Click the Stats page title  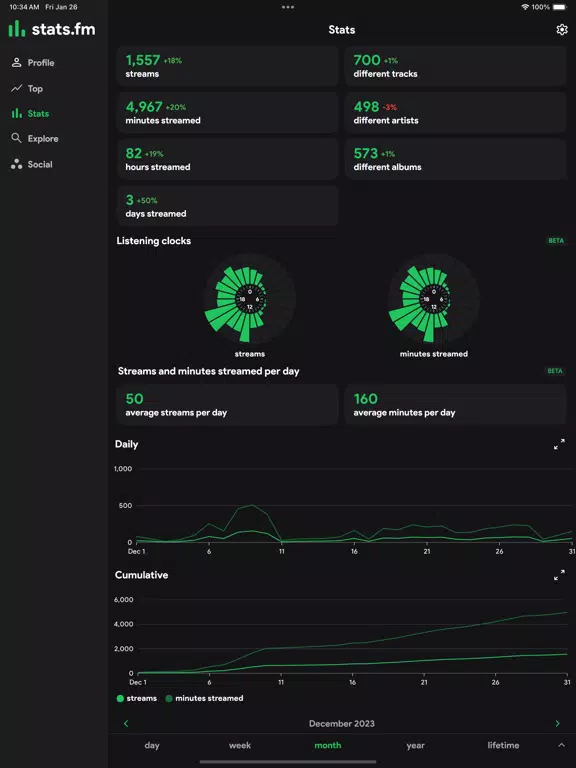click(341, 30)
